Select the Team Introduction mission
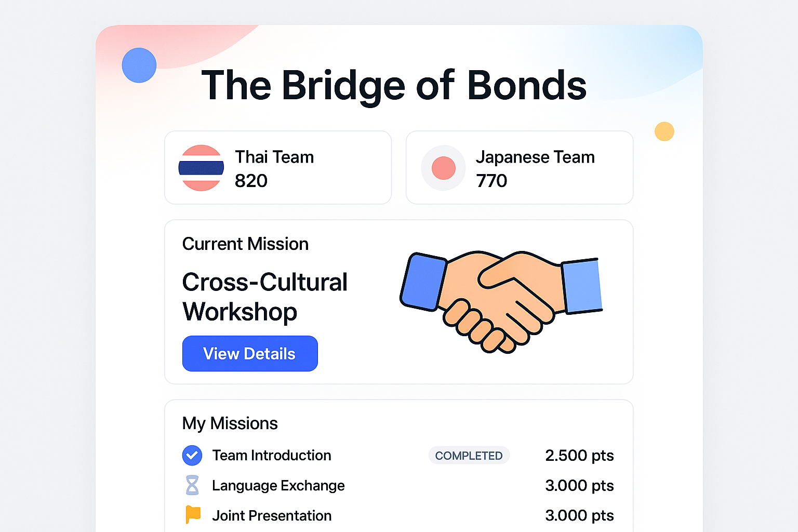 click(x=272, y=456)
